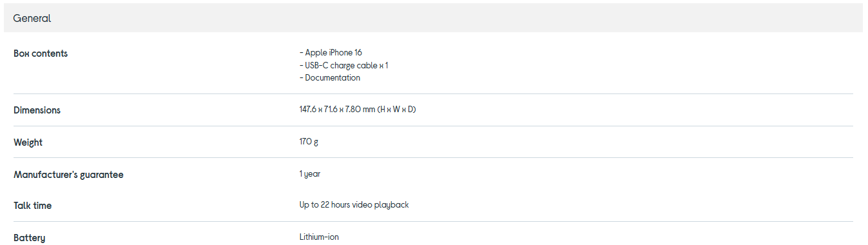Select the Dimensions row label
Viewport: 868px width, 245px height.
(x=37, y=110)
